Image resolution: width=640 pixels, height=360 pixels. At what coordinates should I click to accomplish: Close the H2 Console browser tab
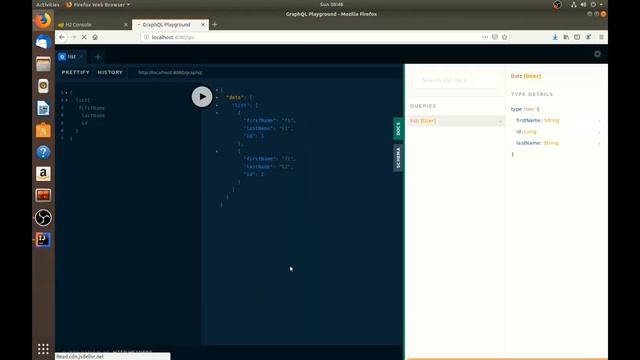[126, 25]
